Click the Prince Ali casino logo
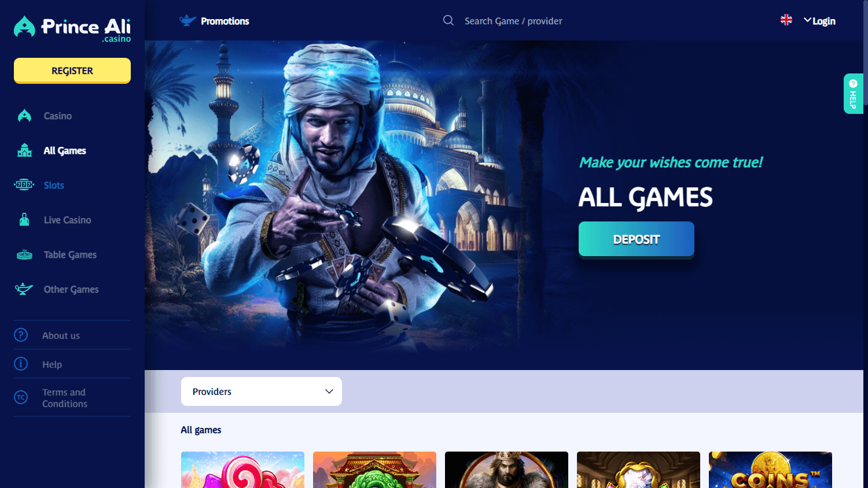 pyautogui.click(x=72, y=28)
